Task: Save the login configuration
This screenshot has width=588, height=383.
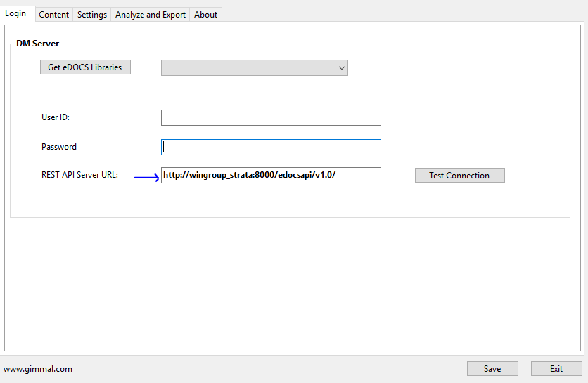Action: click(492, 369)
